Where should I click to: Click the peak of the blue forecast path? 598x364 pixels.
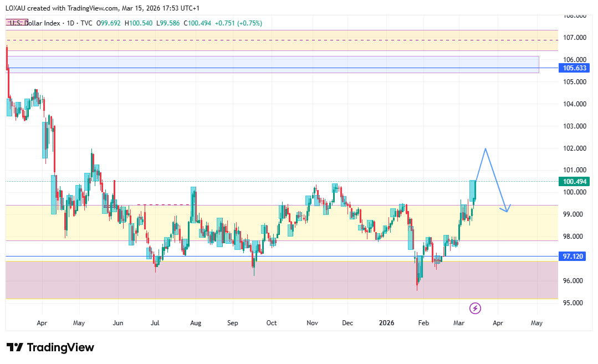point(485,149)
